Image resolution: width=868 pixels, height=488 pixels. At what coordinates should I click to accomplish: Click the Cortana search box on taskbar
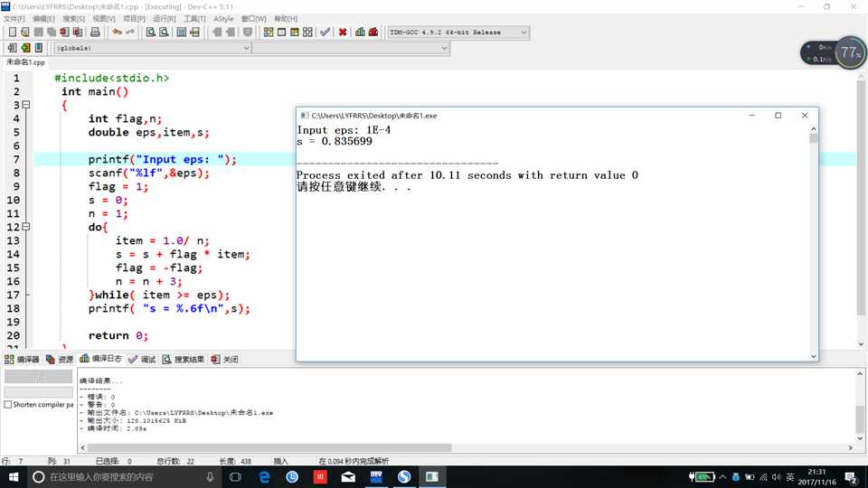coord(124,477)
